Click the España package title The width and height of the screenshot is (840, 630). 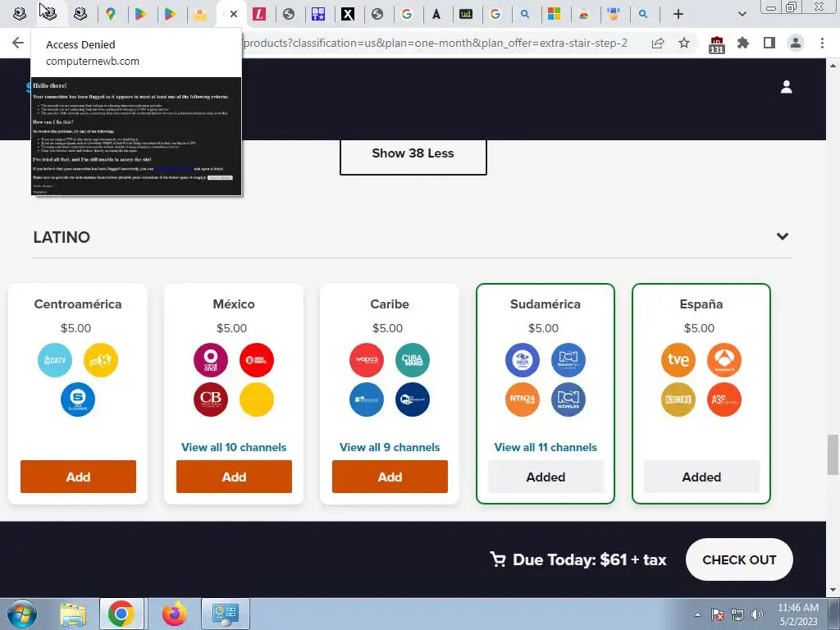(x=701, y=304)
